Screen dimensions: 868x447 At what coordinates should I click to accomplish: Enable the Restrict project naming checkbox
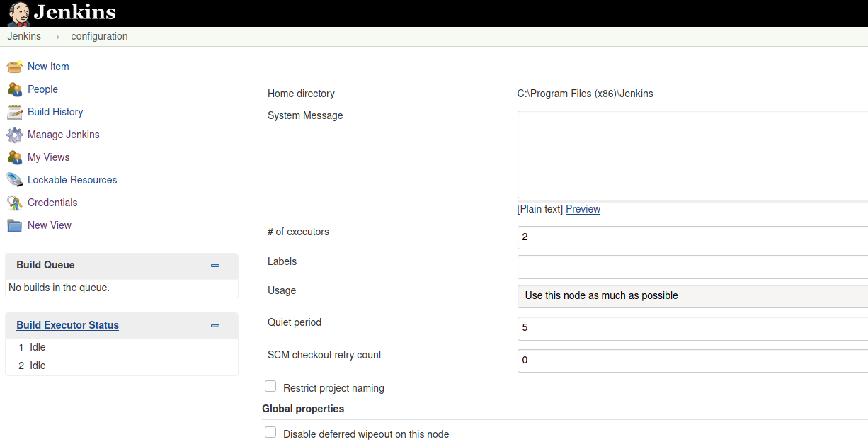tap(270, 387)
